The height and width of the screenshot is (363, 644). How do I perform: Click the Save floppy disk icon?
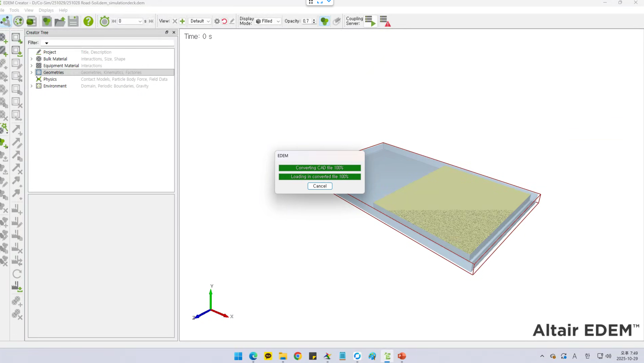click(x=73, y=21)
